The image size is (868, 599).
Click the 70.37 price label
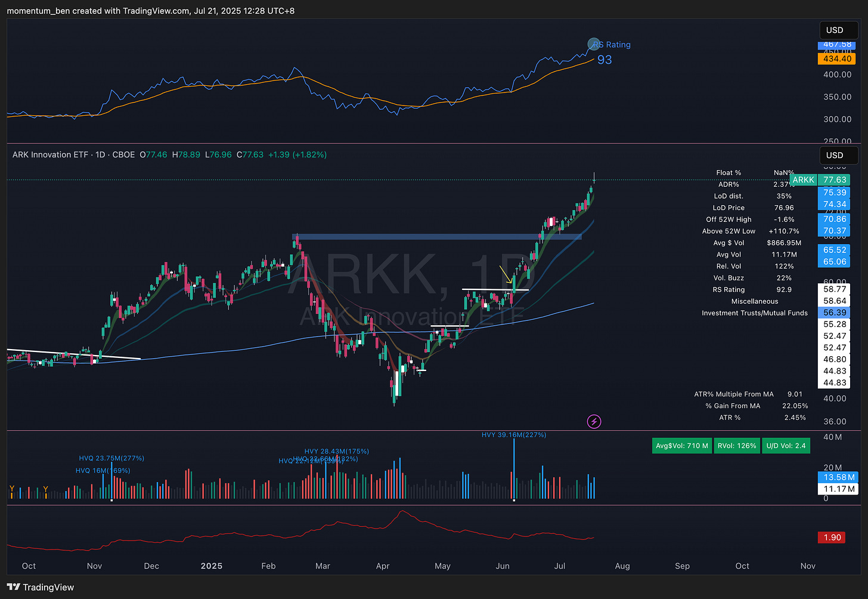click(835, 231)
